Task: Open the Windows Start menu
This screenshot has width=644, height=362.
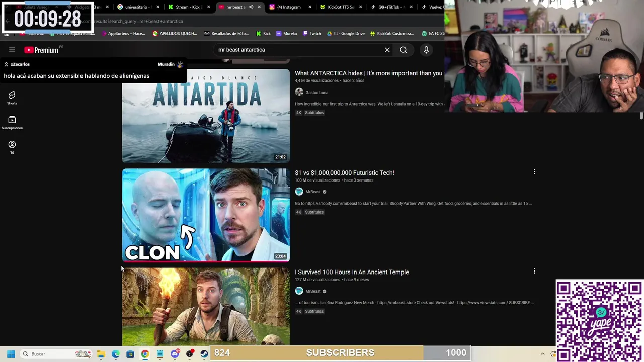Action: (11, 354)
